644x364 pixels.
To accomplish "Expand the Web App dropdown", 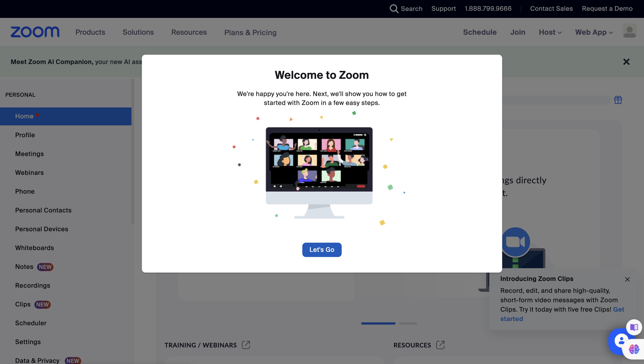I will coord(594,32).
